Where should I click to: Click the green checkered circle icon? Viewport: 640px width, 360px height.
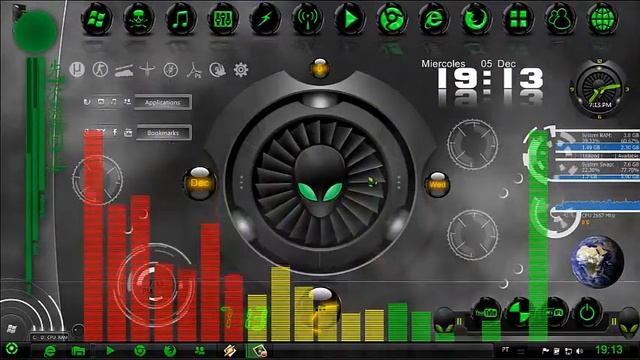[519, 313]
